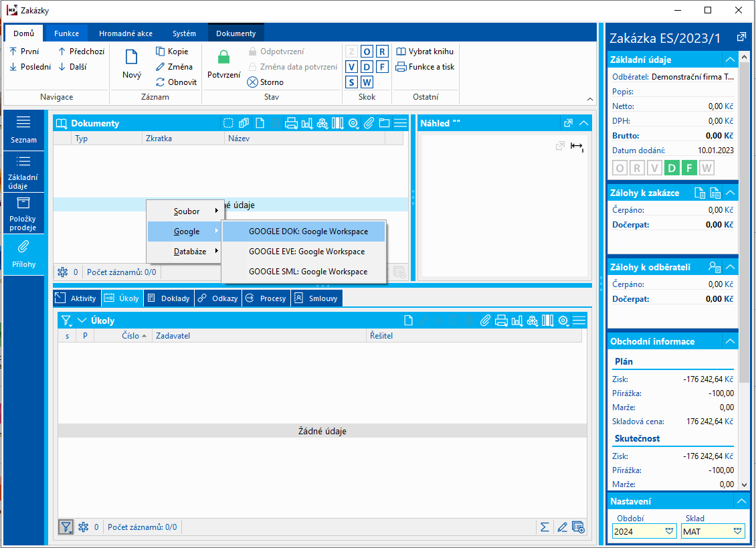Go to the Předchozí (previous) record
This screenshot has width=756, height=548.
coord(81,51)
